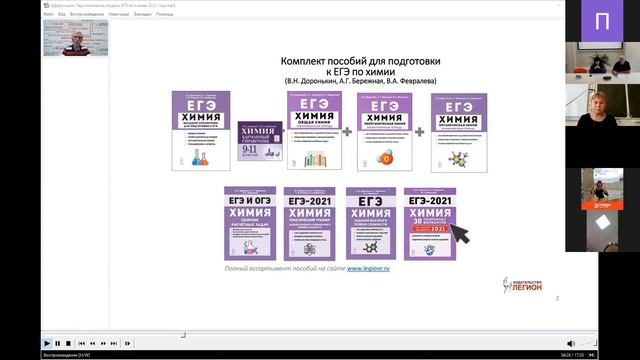This screenshot has width=640, height=360.
Task: Click the ЕГЭ Химия flasks book cover
Action: point(201,131)
